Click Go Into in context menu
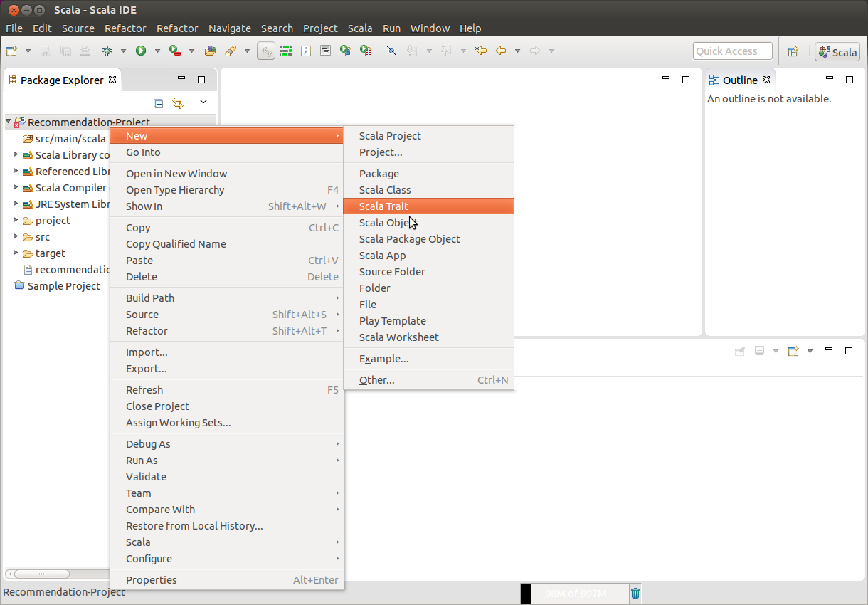Screen dimensions: 868x605 (x=227, y=152)
